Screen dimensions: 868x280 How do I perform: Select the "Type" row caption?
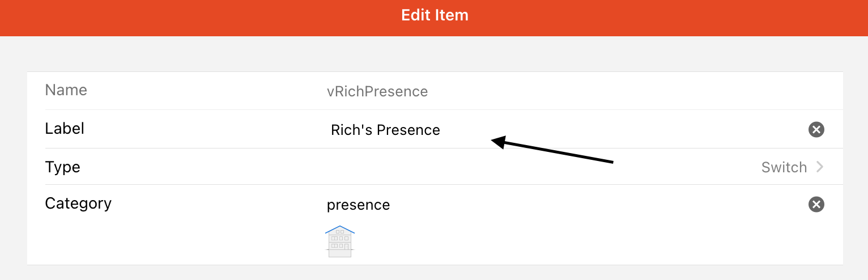pyautogui.click(x=62, y=167)
